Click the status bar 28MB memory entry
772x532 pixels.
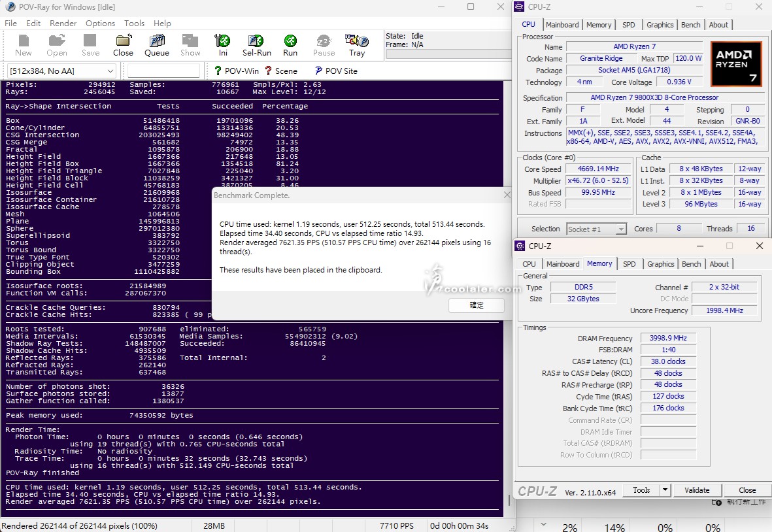tap(214, 525)
